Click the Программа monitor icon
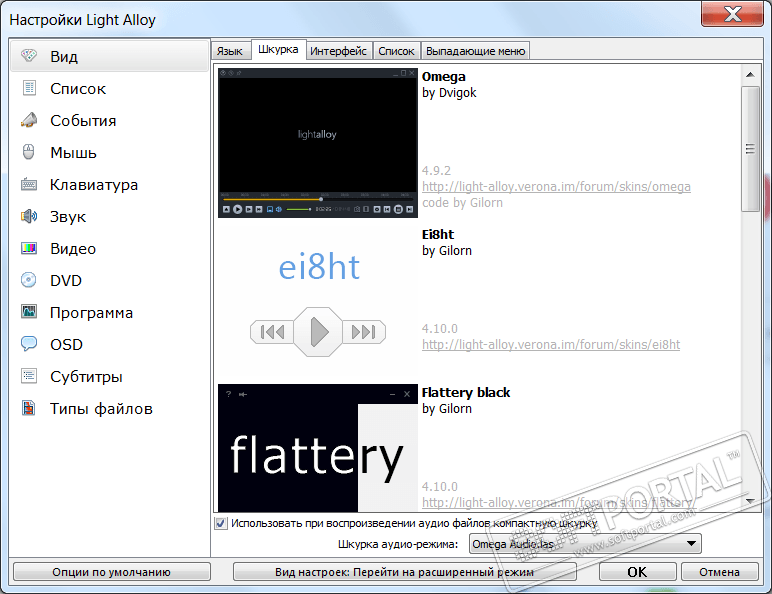This screenshot has height=594, width=772. tap(29, 311)
